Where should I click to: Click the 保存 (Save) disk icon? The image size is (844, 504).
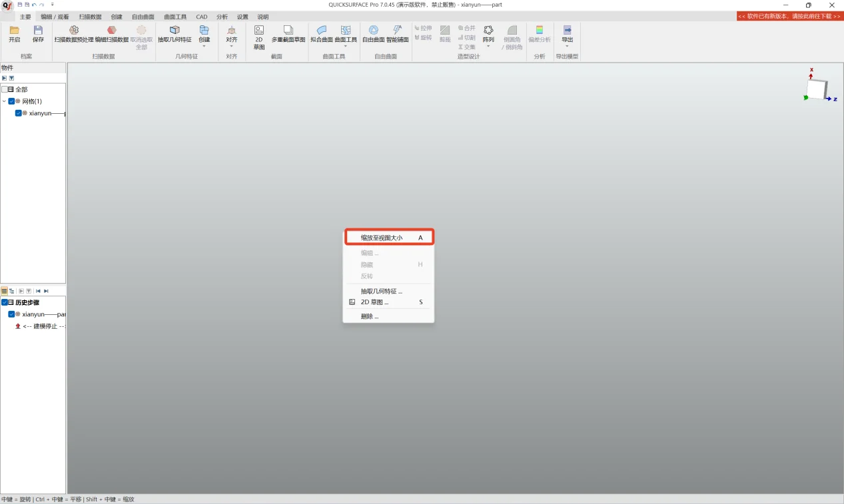[x=38, y=31]
